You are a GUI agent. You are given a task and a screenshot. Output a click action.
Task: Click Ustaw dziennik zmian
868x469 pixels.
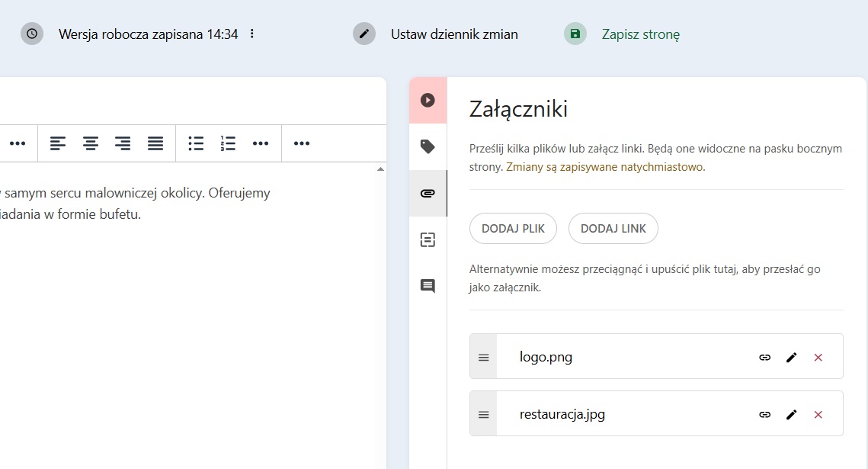pos(453,34)
